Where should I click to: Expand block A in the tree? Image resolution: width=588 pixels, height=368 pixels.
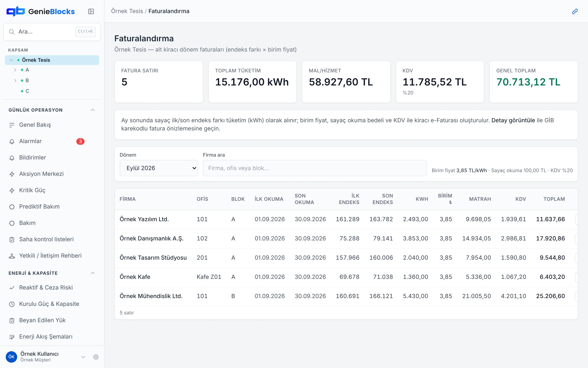[15, 70]
